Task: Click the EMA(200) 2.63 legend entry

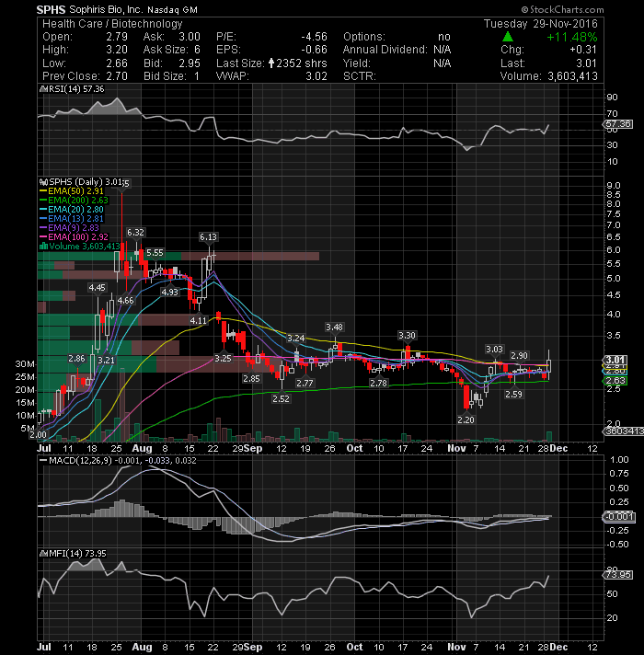Action: click(74, 201)
